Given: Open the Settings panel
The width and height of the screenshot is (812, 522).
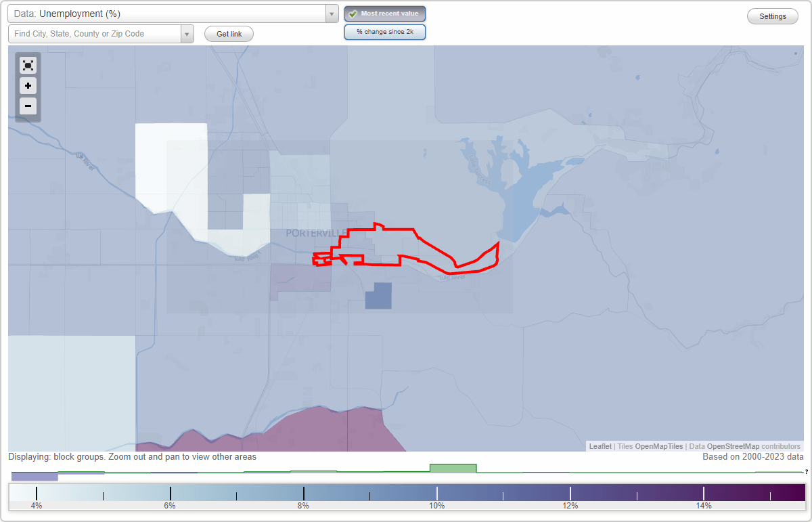Looking at the screenshot, I should 772,16.
